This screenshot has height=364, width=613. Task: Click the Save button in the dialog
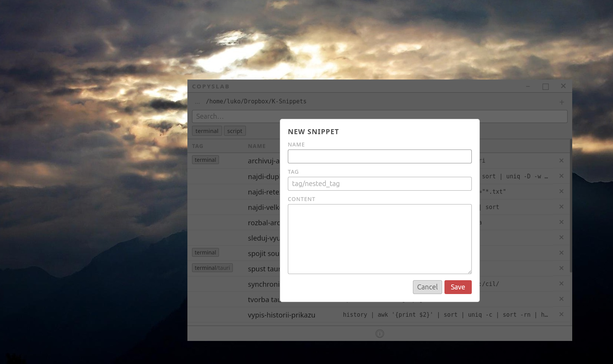(458, 287)
